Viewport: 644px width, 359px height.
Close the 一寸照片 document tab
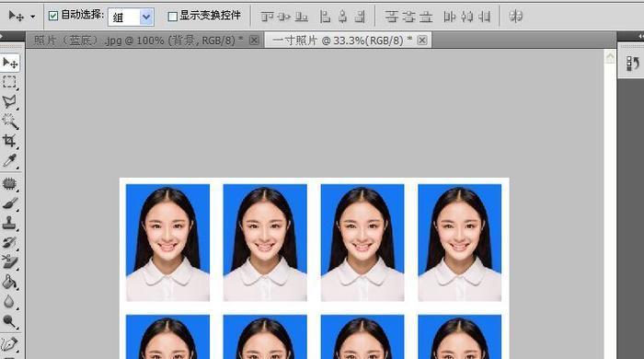tap(421, 41)
